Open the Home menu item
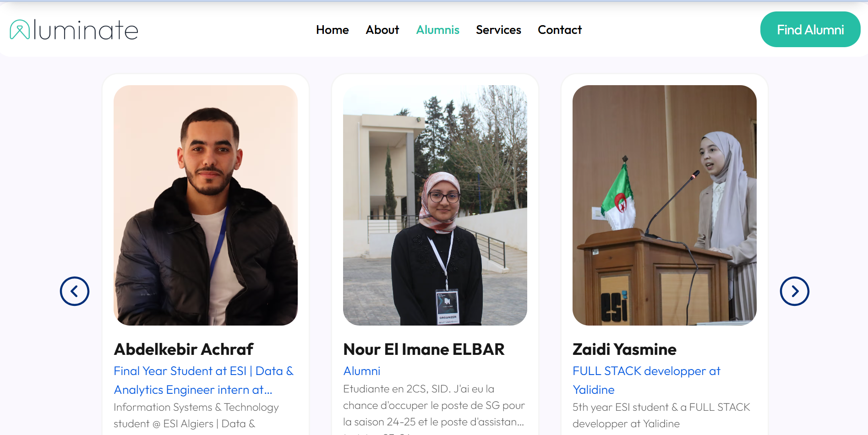The image size is (868, 435). pos(333,30)
